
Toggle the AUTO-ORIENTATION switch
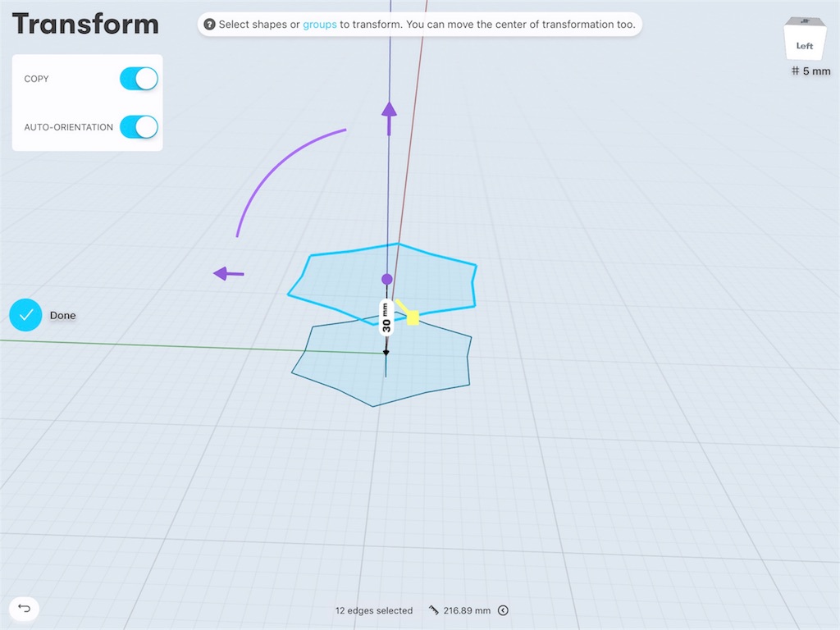coord(139,127)
